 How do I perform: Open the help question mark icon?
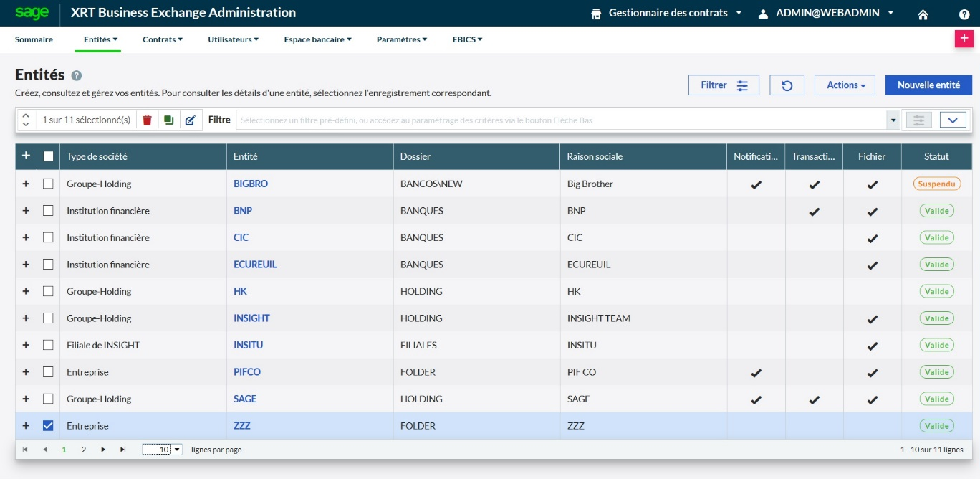(x=964, y=14)
